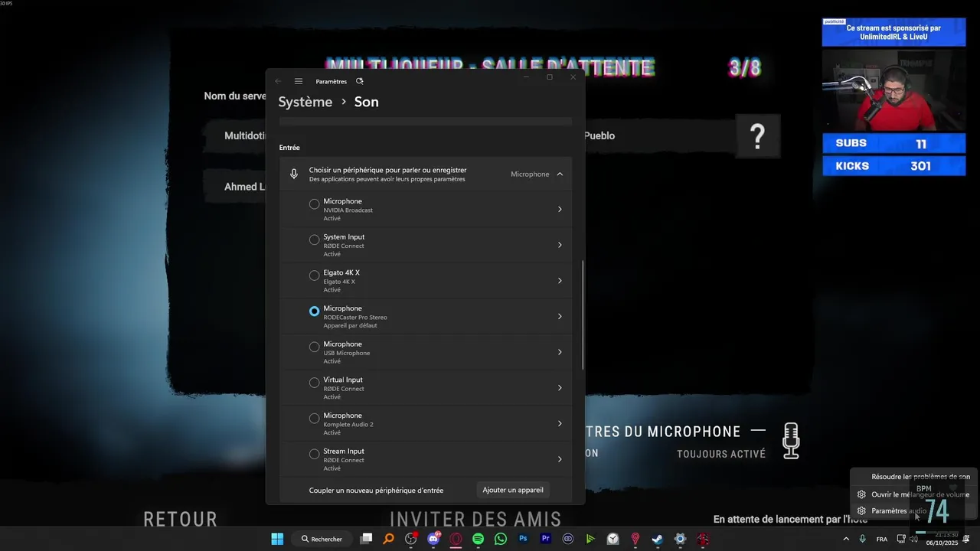
Task: Open the green arrow app on taskbar
Action: [590, 539]
